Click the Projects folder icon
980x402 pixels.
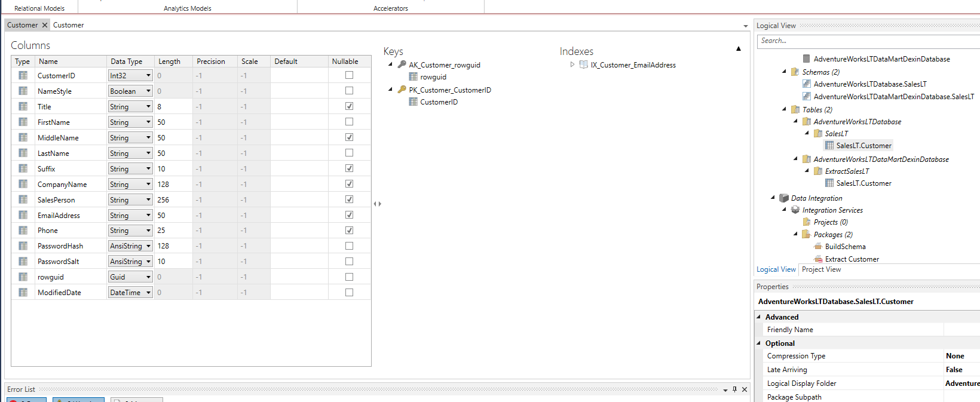(807, 222)
